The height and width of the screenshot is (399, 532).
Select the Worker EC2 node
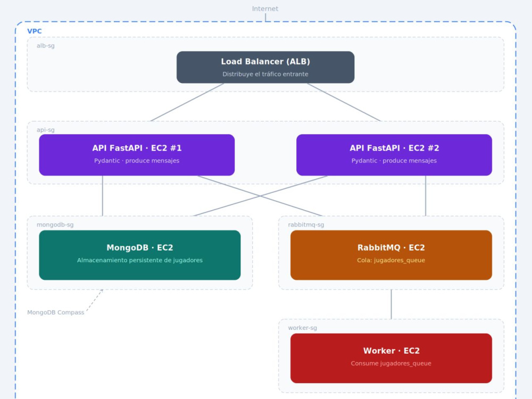391,358
